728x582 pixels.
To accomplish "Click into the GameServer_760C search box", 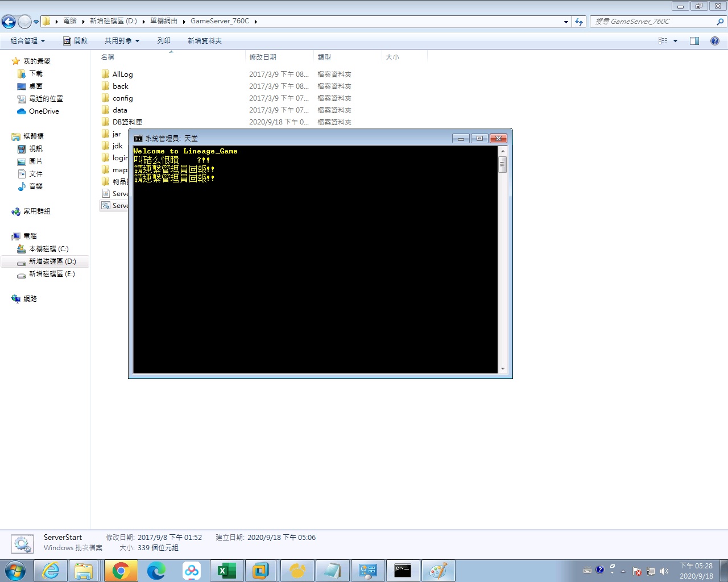I will (x=653, y=22).
